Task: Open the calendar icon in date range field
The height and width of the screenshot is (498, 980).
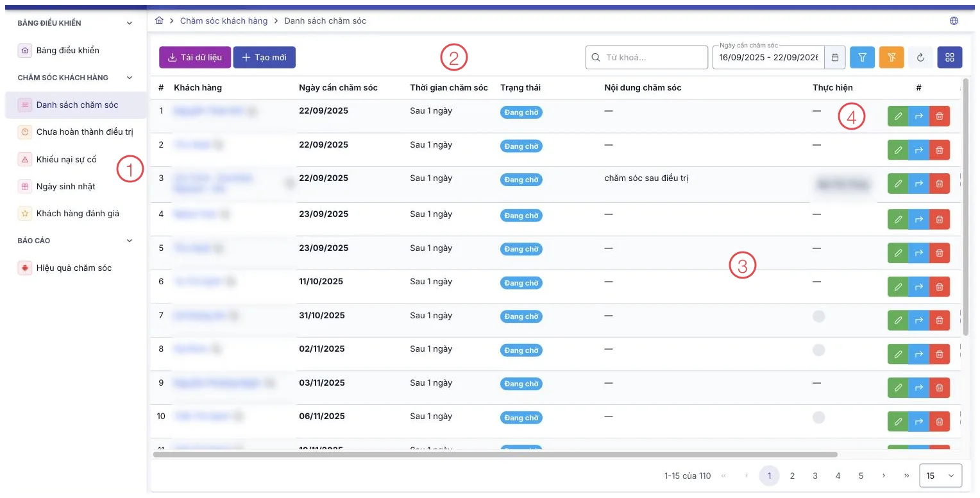Action: pos(835,57)
